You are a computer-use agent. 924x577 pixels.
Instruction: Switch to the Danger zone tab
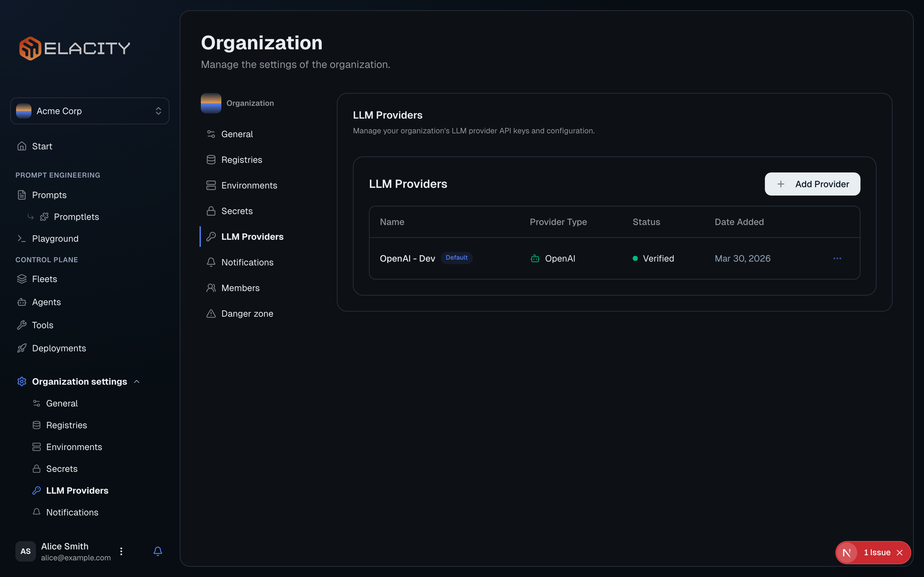247,313
